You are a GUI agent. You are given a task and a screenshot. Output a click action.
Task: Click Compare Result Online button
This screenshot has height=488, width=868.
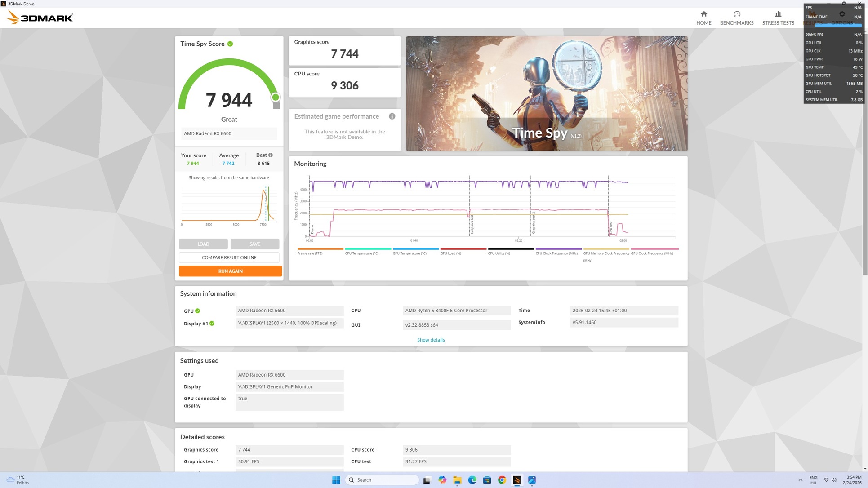point(229,257)
